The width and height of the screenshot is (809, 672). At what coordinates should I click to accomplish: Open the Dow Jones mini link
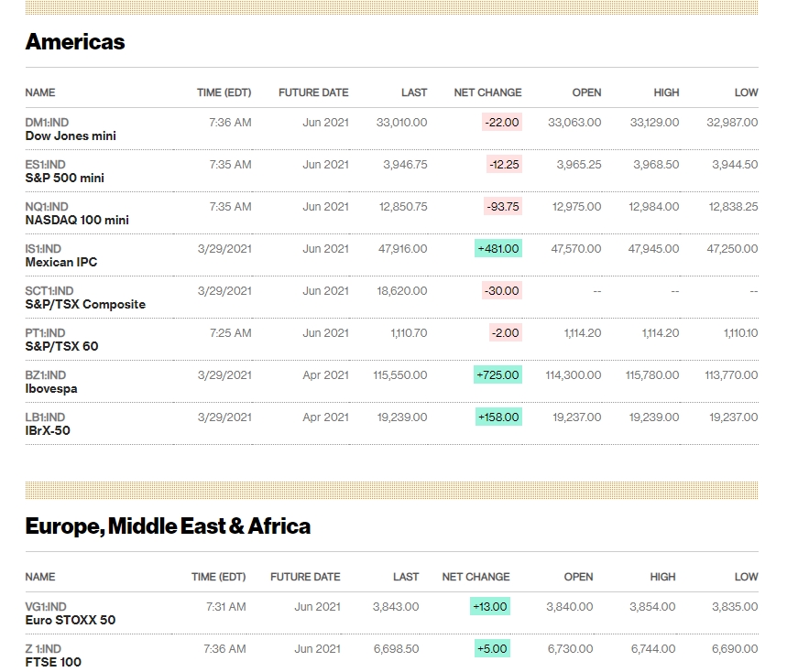pos(71,135)
